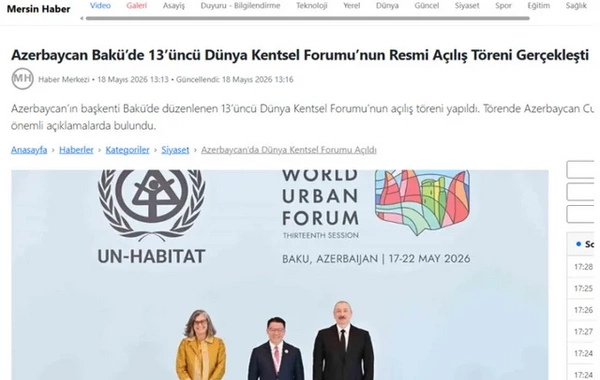
Task: Click the horizontal navigation scrollbar
Action: click(308, 18)
